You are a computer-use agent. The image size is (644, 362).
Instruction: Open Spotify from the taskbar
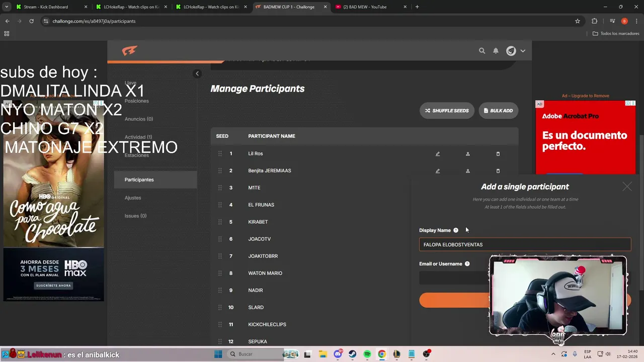(367, 354)
